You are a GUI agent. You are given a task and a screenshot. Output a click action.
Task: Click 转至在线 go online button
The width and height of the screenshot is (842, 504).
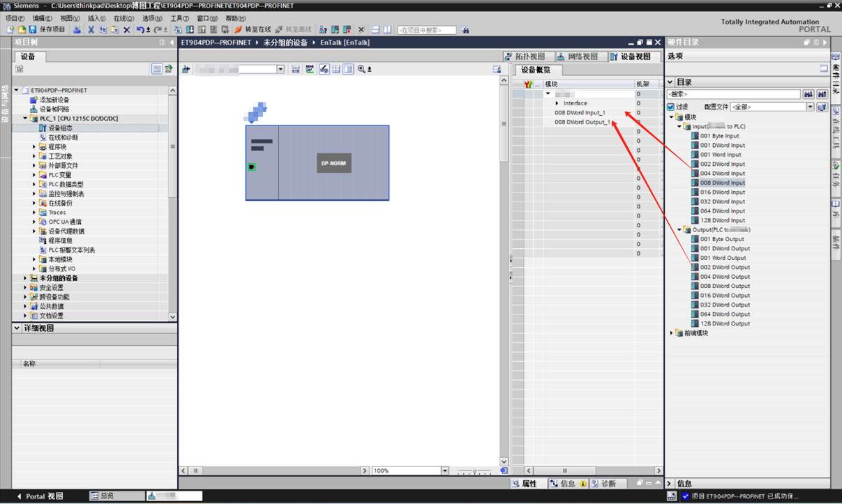253,30
